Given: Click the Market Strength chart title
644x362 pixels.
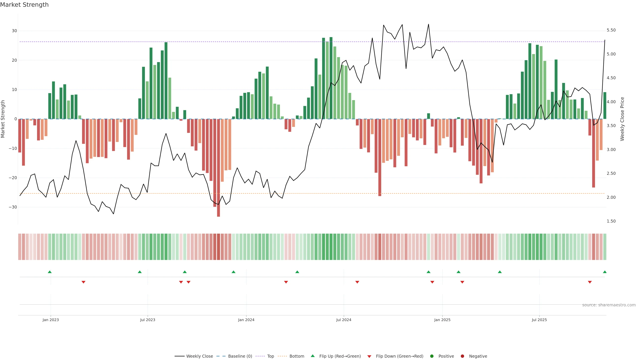Looking at the screenshot, I should point(24,5).
